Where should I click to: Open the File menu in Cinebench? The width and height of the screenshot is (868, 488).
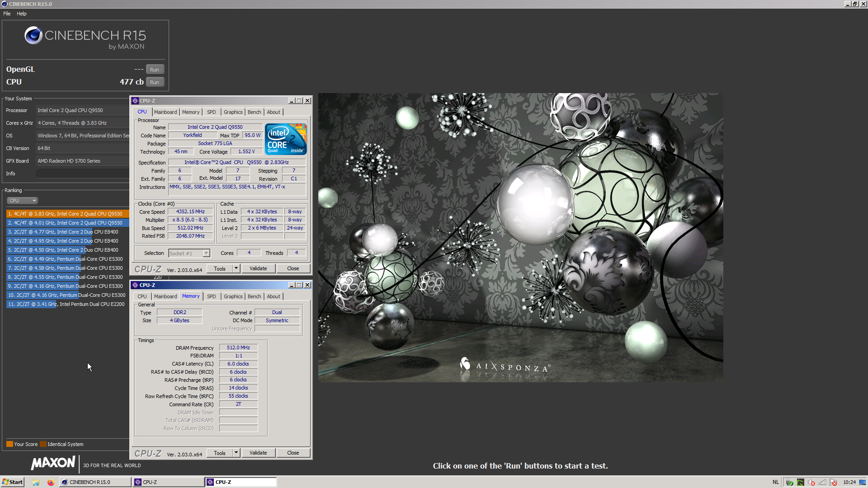point(7,14)
